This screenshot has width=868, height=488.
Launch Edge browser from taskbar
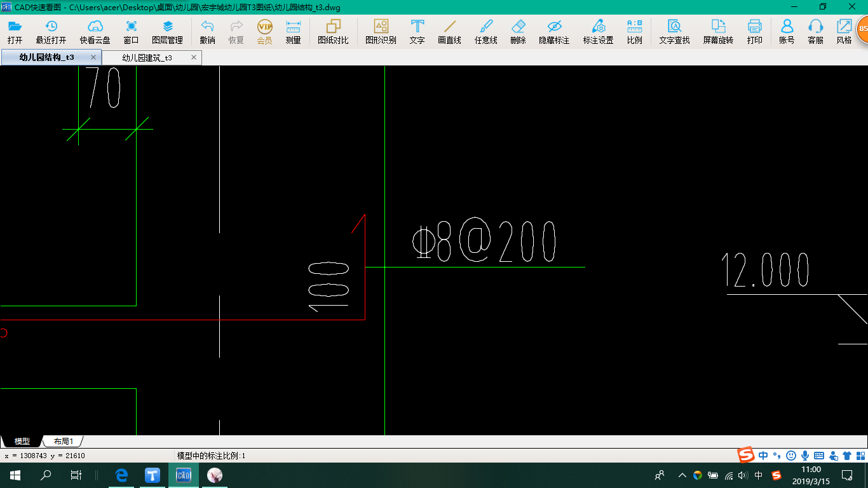122,475
